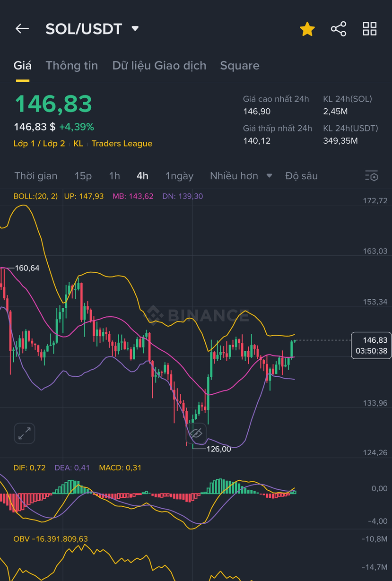Tap the MACD: 0,31 value

click(120, 468)
